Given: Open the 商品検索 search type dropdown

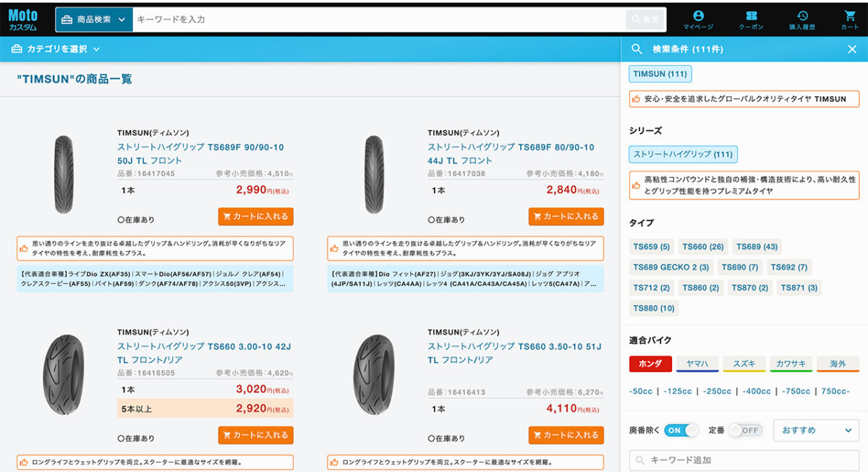Looking at the screenshot, I should [x=94, y=20].
